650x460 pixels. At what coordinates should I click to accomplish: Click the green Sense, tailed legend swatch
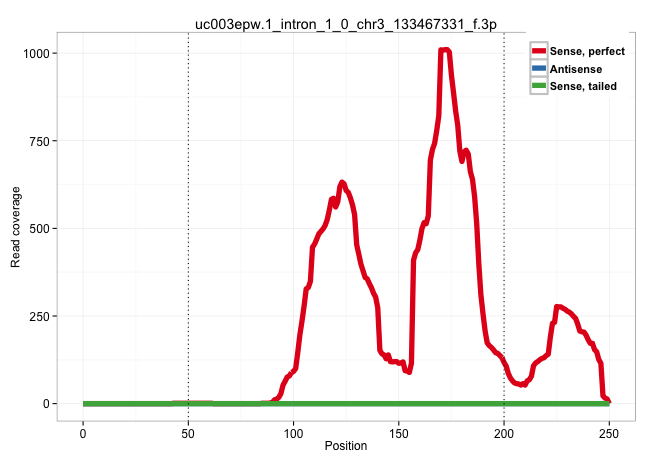539,87
